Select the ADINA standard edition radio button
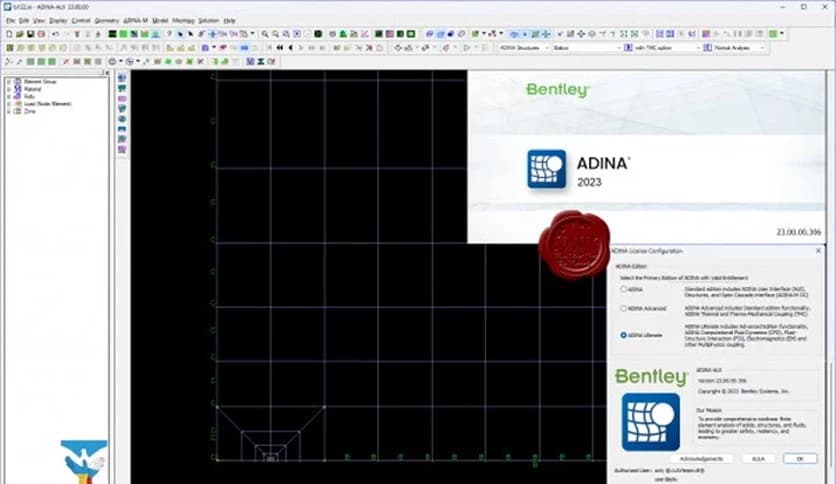836x484 pixels. click(x=623, y=289)
